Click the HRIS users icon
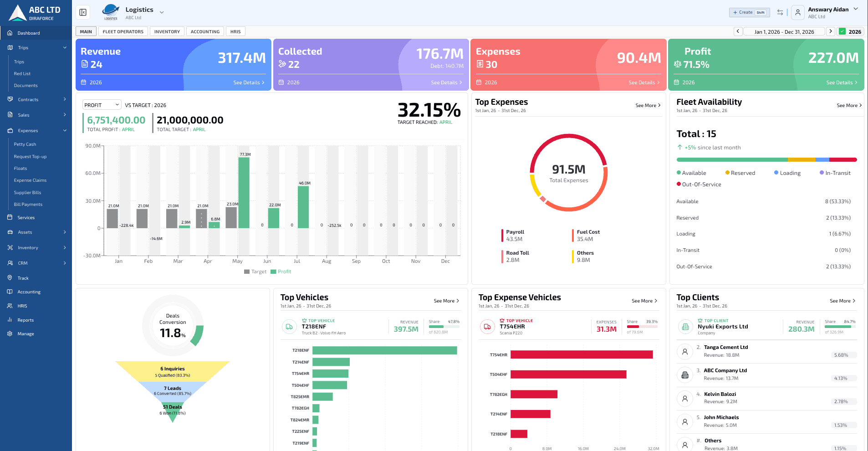This screenshot has height=451, width=868. point(10,306)
